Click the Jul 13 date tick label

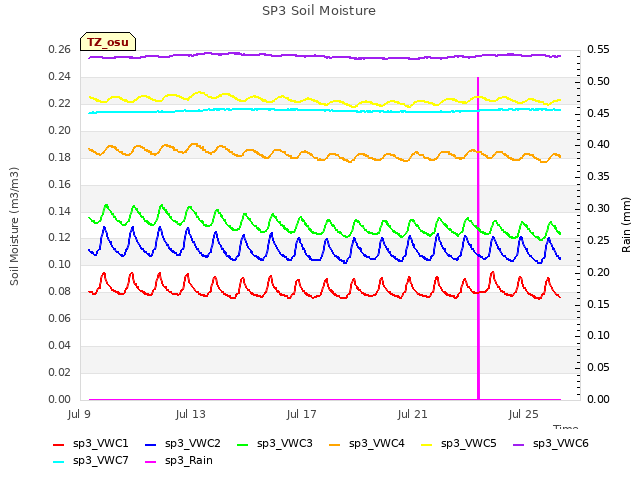pyautogui.click(x=190, y=415)
